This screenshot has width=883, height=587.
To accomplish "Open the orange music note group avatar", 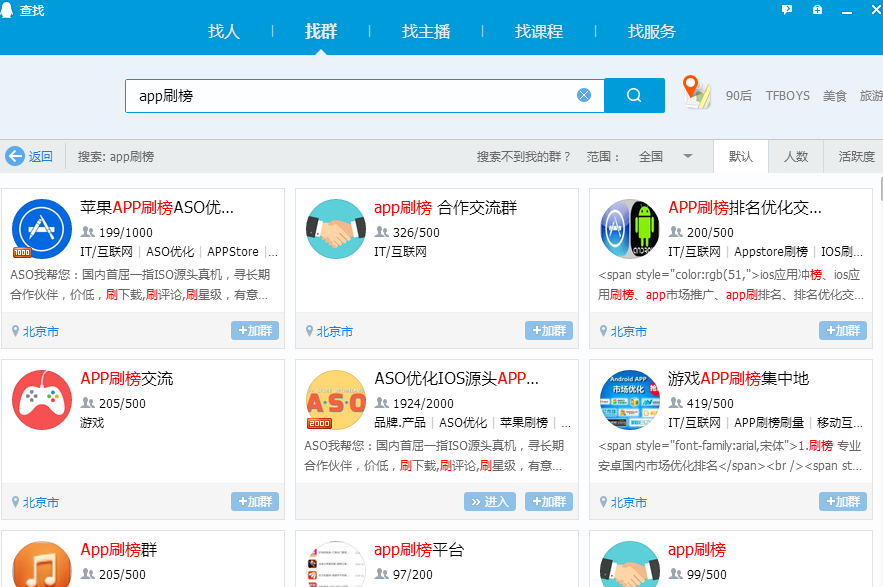I will [41, 566].
